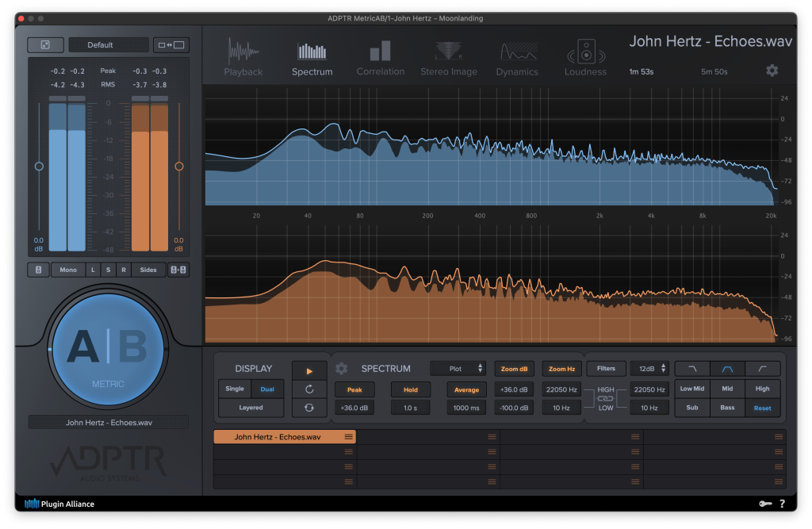Image resolution: width=812 pixels, height=529 pixels.
Task: Click the license key icon
Action: click(x=765, y=504)
